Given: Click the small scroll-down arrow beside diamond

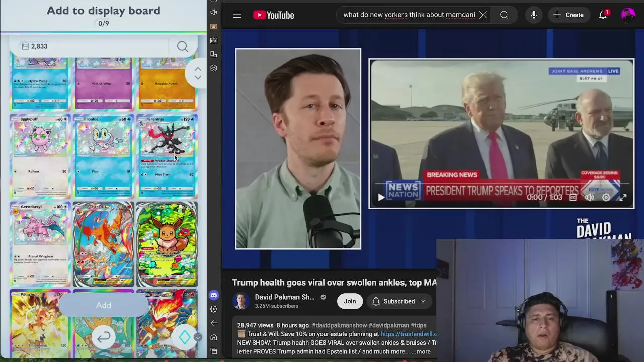Looking at the screenshot, I should point(198,337).
